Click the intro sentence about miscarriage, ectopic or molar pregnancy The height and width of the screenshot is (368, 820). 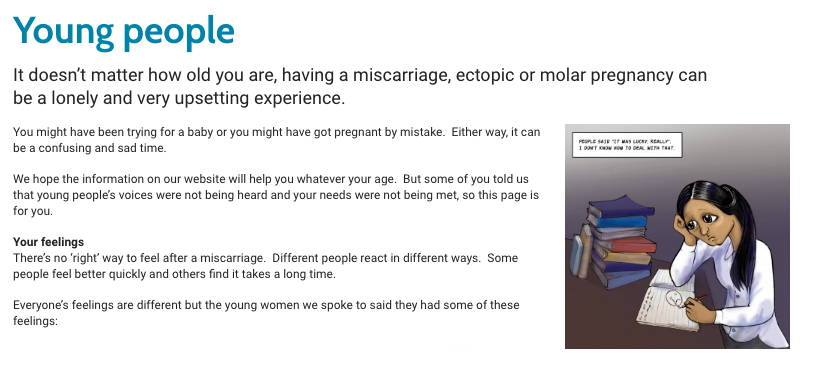pos(360,86)
